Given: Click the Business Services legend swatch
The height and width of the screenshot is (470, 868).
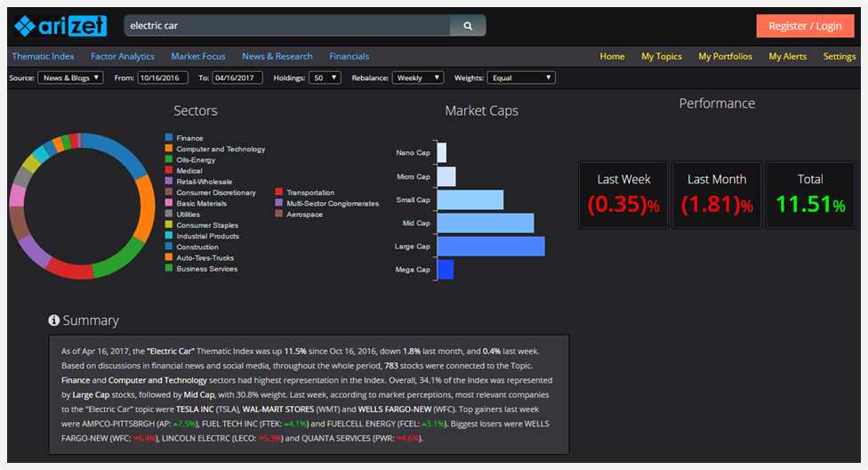Looking at the screenshot, I should click(x=169, y=268).
